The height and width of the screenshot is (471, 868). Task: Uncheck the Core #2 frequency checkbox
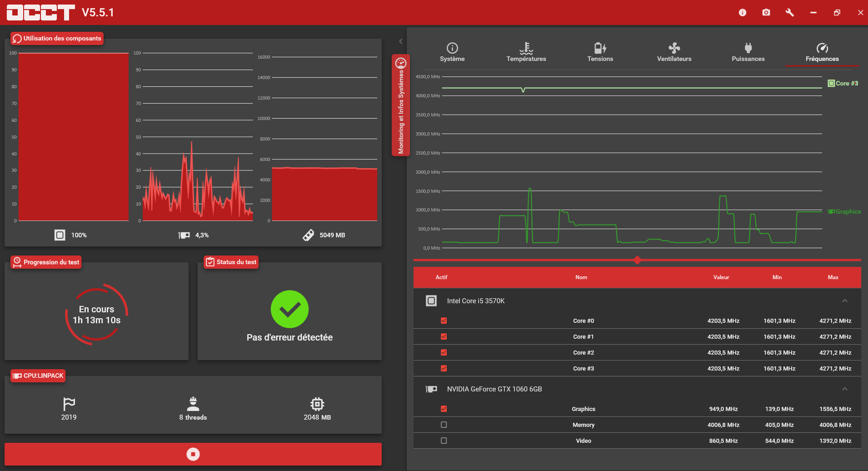pyautogui.click(x=444, y=353)
